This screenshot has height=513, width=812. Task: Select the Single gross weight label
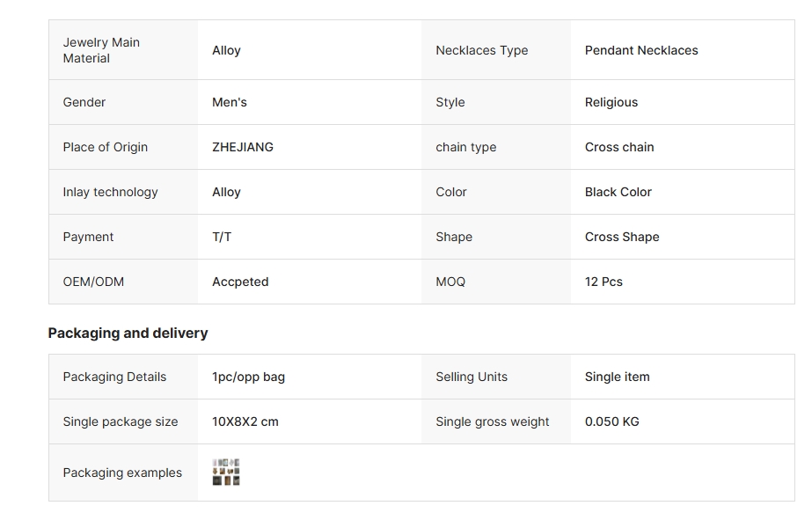[x=492, y=421]
